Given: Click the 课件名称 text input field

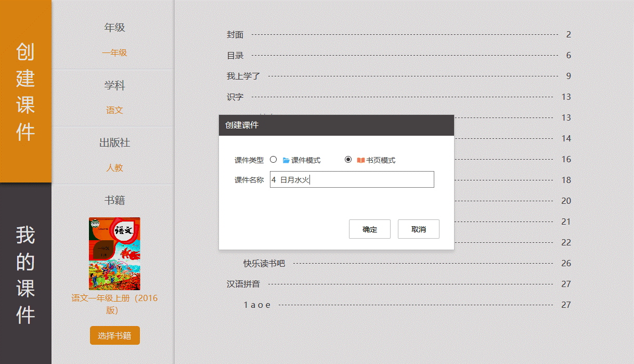Looking at the screenshot, I should pos(352,180).
